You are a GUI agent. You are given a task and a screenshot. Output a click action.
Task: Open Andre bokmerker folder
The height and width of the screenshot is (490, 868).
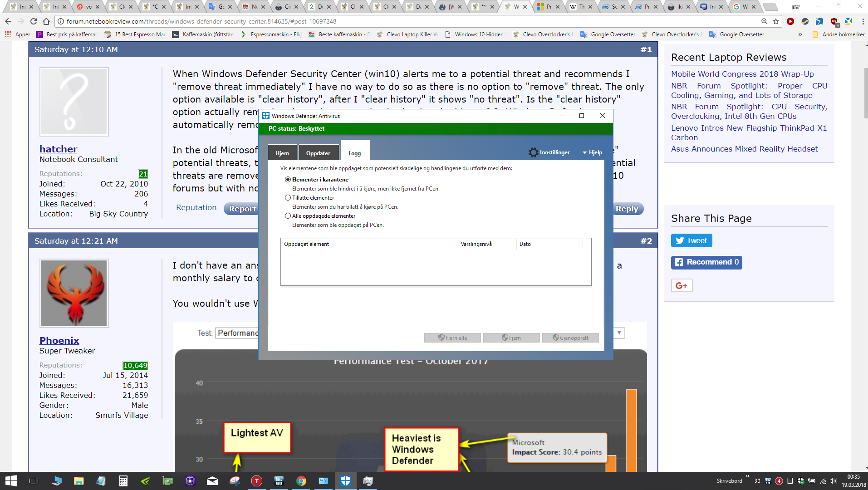click(839, 34)
